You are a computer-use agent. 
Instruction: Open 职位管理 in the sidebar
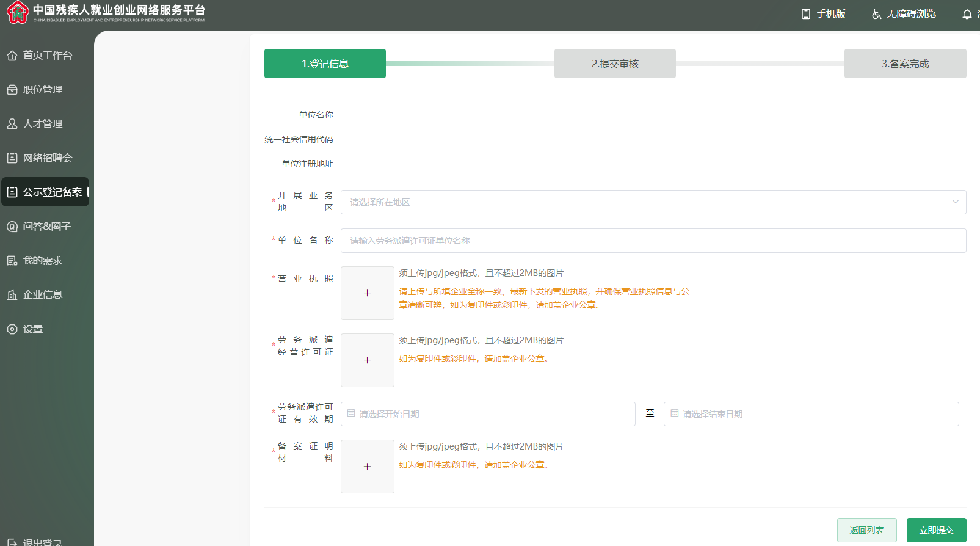point(43,90)
